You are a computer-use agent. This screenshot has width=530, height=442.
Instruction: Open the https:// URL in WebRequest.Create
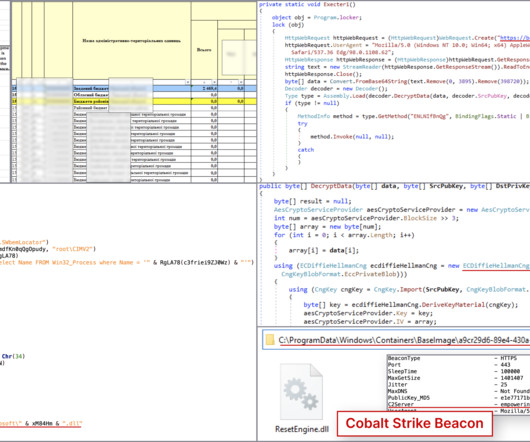tap(514, 38)
